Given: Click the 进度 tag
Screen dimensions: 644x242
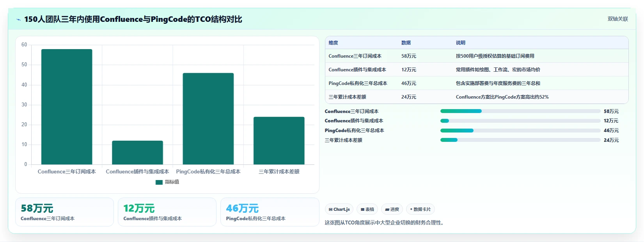Looking at the screenshot, I should [392, 209].
